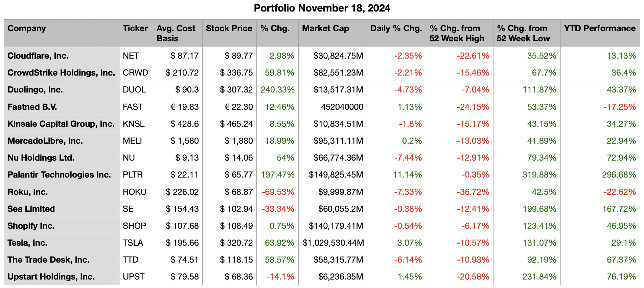
Task: Select Sea Limited's 199.68% 52-week-low cell
Action: point(539,209)
